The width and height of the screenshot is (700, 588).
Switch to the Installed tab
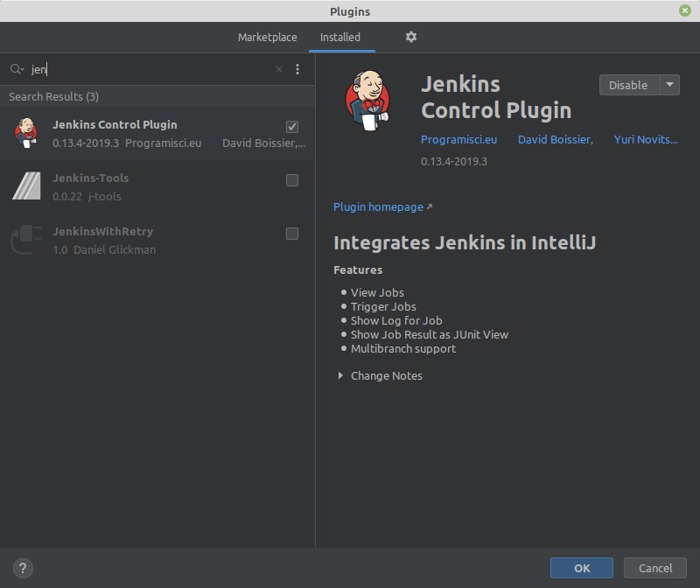click(x=340, y=37)
